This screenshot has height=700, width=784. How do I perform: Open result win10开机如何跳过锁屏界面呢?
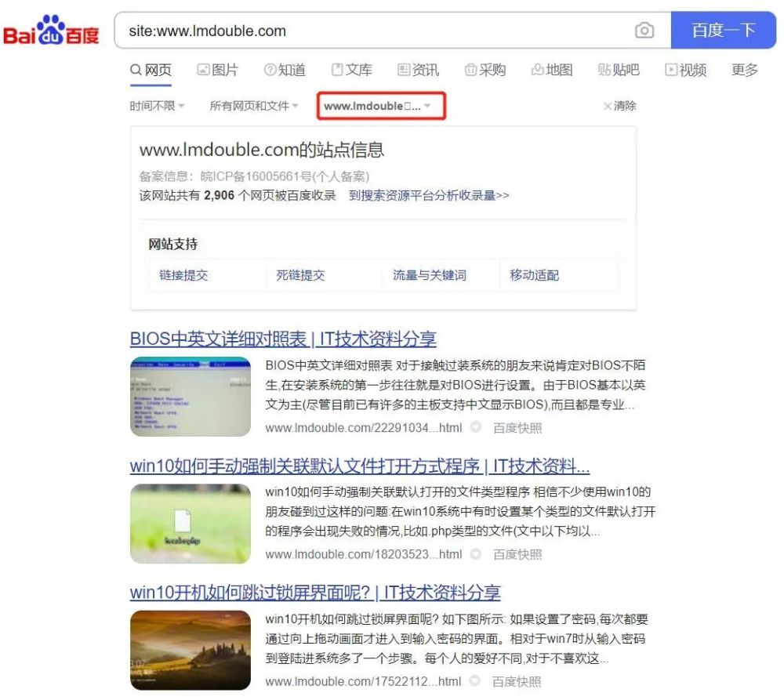(315, 593)
